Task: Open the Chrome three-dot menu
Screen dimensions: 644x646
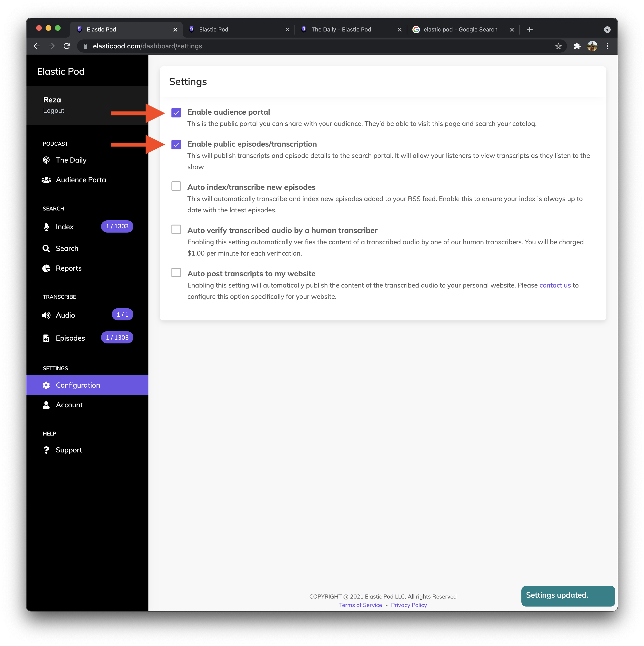Action: pyautogui.click(x=607, y=46)
